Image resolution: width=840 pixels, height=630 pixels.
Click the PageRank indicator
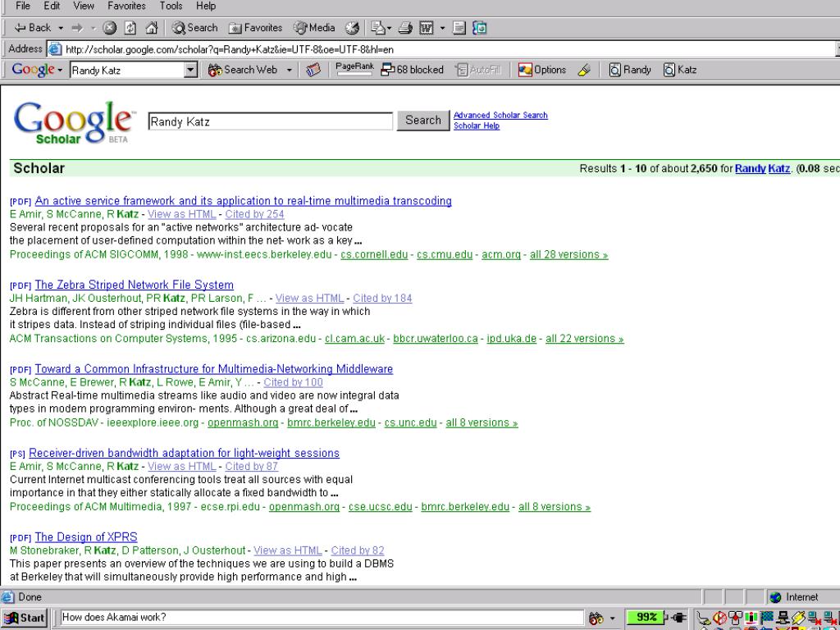pos(354,69)
